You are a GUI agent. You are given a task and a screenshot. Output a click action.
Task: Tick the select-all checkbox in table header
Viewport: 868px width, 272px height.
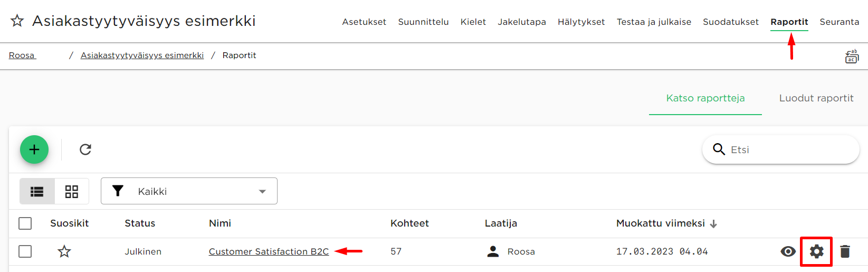[x=25, y=223]
